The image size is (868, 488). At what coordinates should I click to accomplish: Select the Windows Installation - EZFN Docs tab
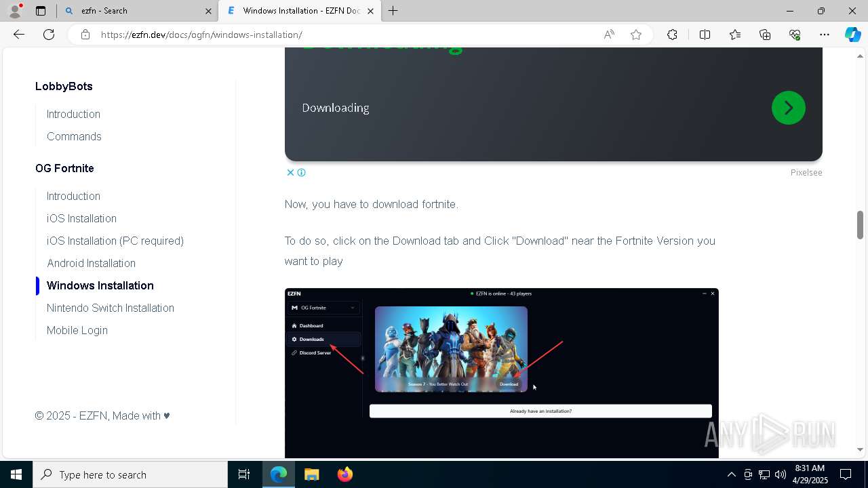300,11
